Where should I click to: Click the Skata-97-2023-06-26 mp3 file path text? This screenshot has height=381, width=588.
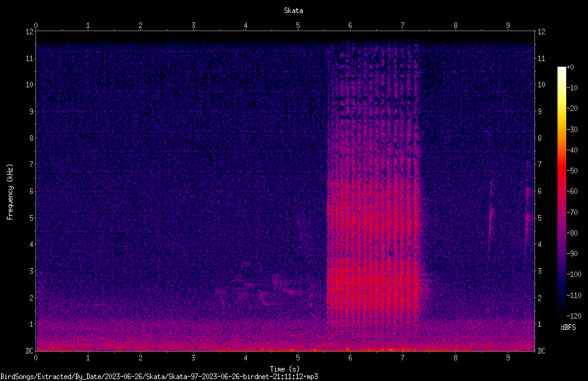(x=159, y=377)
